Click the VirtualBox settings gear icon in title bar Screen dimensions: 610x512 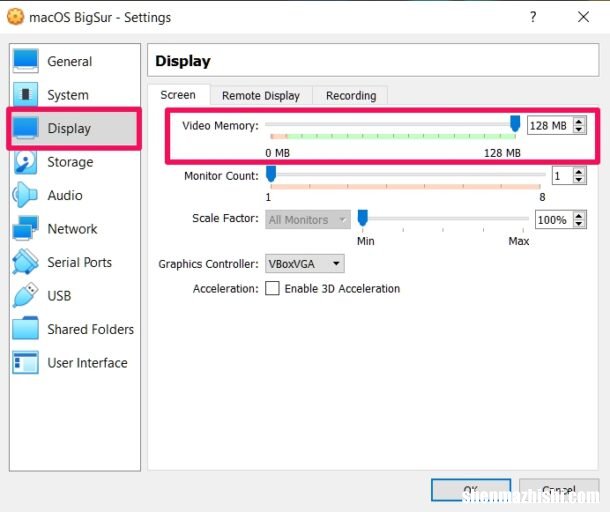tap(16, 17)
